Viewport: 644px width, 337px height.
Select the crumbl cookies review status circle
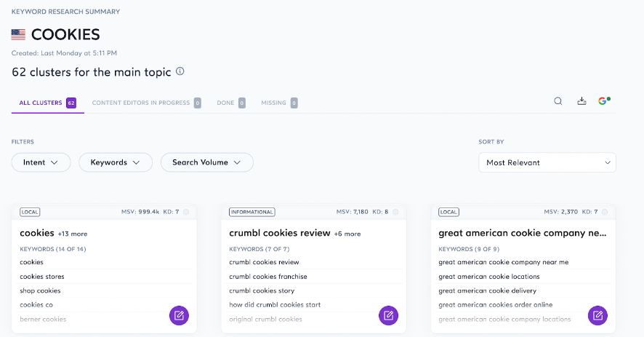pyautogui.click(x=395, y=212)
